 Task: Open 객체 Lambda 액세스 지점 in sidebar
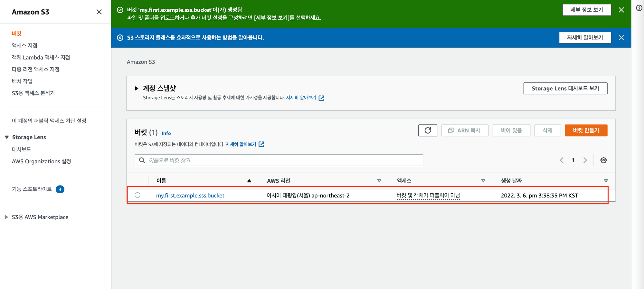tap(41, 57)
